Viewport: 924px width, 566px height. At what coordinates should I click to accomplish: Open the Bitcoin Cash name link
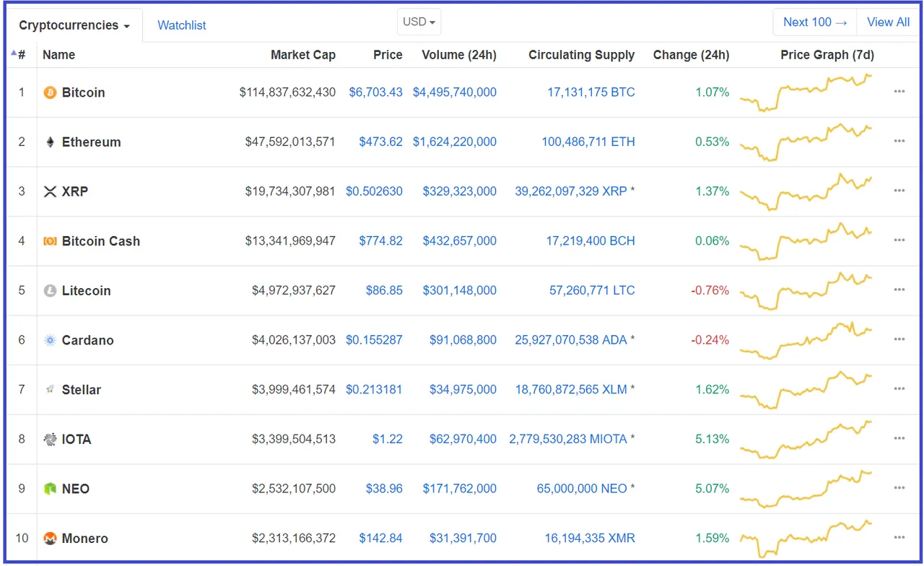point(101,241)
